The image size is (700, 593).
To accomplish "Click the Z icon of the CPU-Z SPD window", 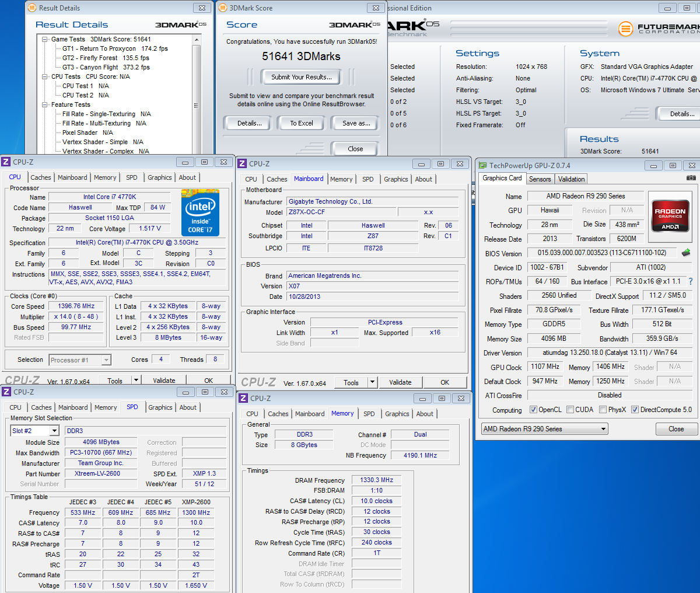I will (6, 392).
